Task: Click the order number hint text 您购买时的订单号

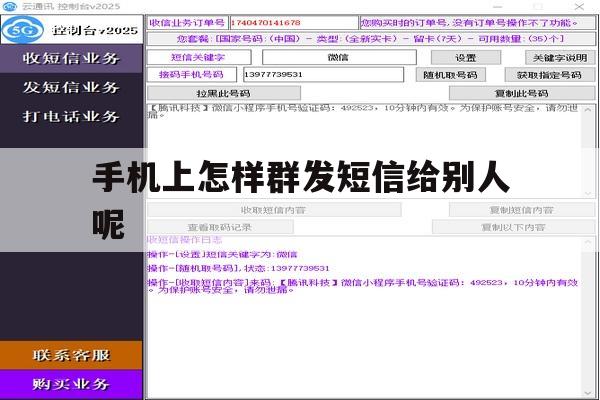Action: (470, 23)
